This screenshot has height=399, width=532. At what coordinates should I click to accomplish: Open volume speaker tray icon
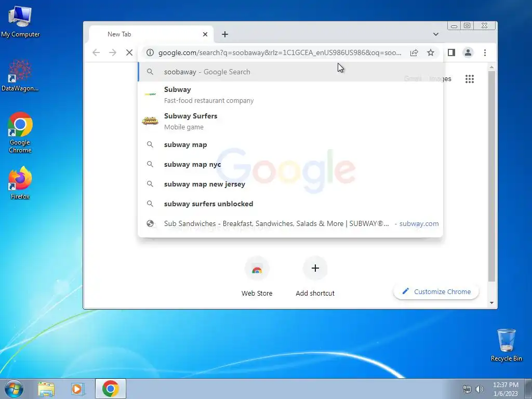[x=480, y=389]
